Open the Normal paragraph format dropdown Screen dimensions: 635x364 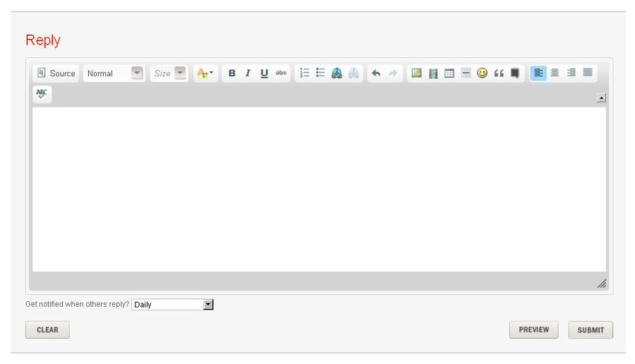pos(114,73)
